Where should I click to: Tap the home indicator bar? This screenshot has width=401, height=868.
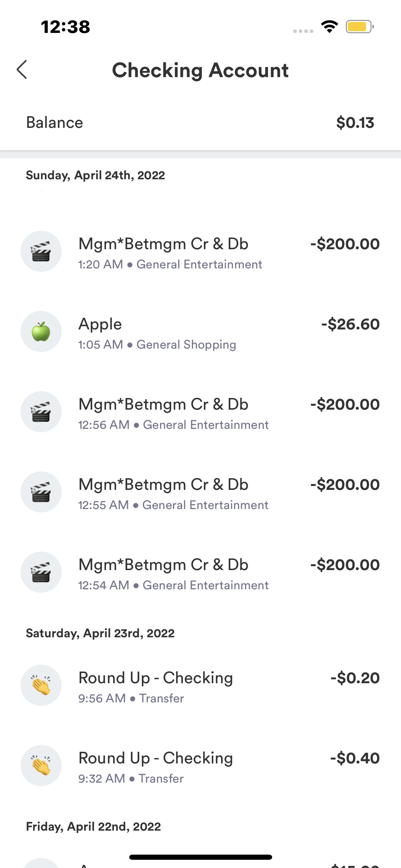pyautogui.click(x=200, y=857)
